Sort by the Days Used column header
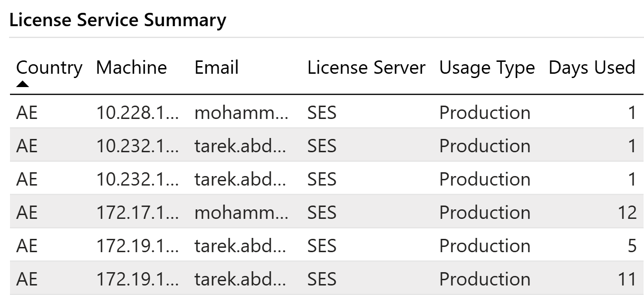 pos(592,68)
